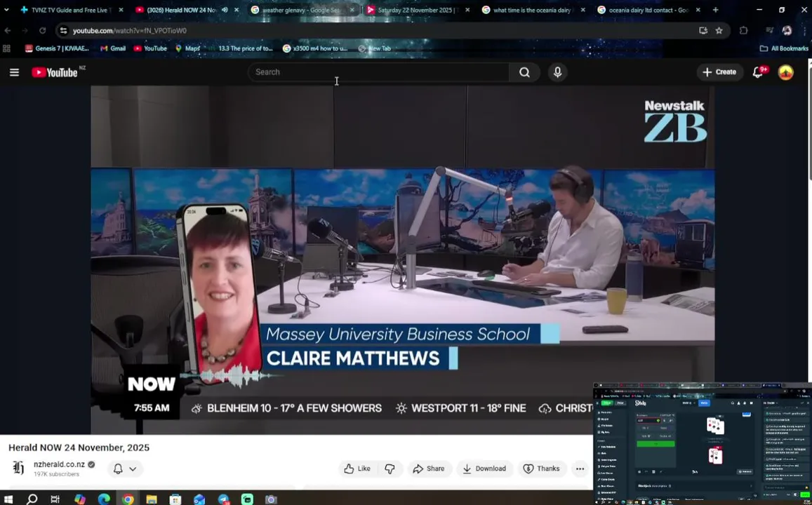This screenshot has width=812, height=505.
Task: Click the picture-in-picture mini preview thumbnail
Action: tap(703, 443)
